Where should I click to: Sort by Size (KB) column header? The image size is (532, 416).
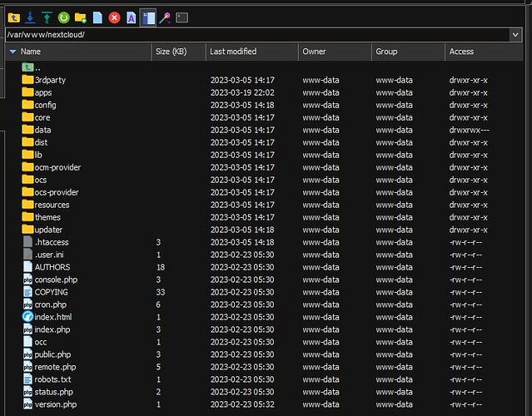point(178,52)
